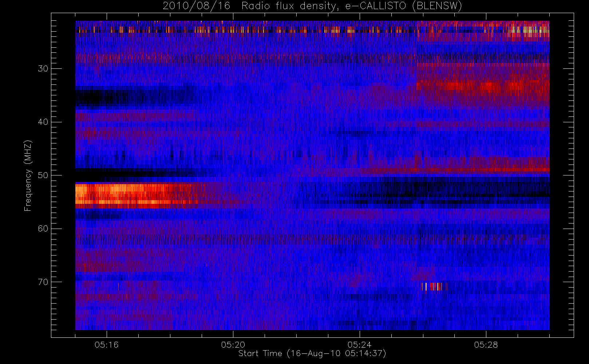Click the 40 frequency tick label
The width and height of the screenshot is (589, 364).
tap(43, 122)
